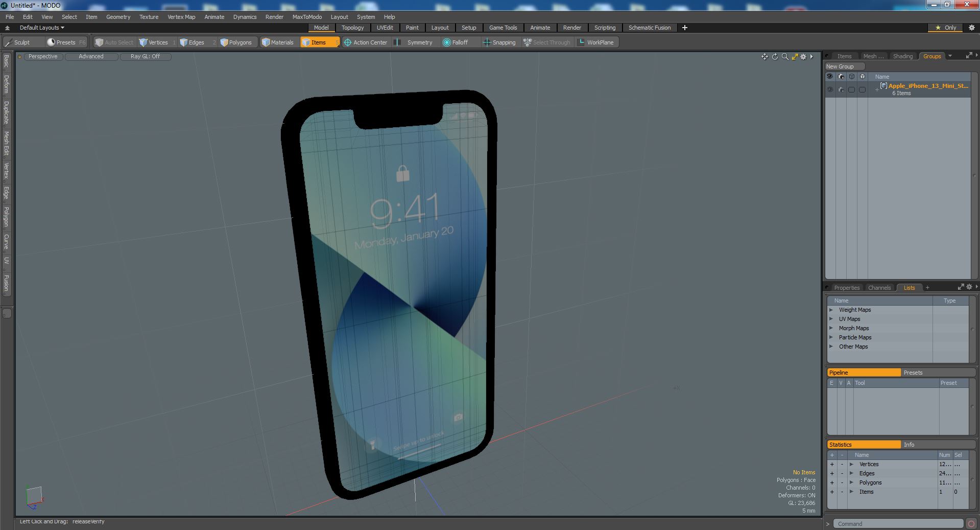Toggle render camera for Apple_iPhone_13_Mini group

click(x=841, y=89)
